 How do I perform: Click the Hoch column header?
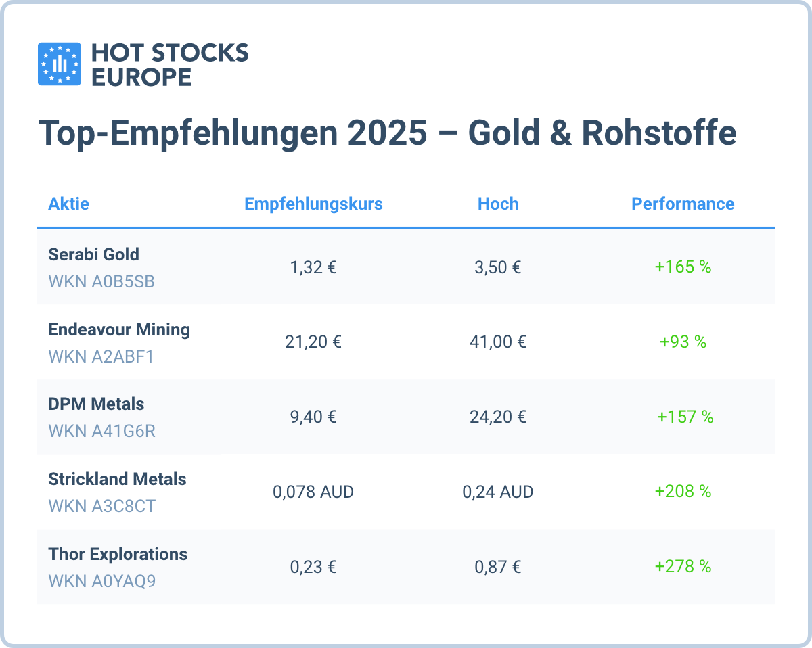498,204
